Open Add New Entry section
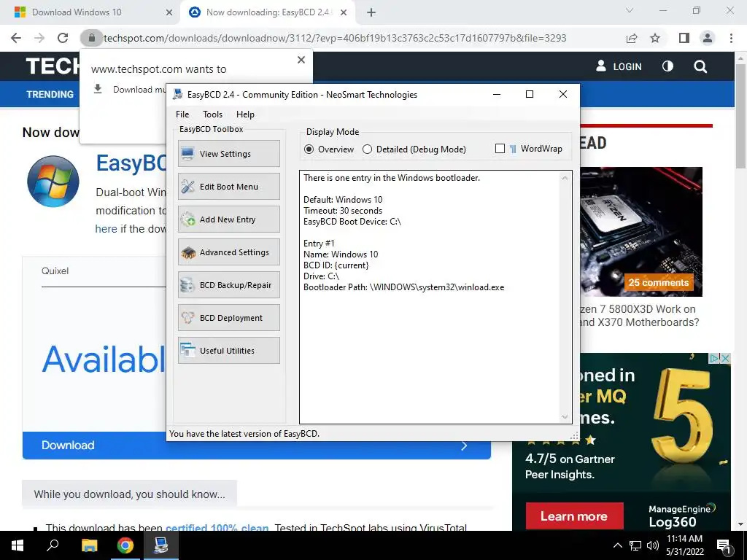 [228, 219]
